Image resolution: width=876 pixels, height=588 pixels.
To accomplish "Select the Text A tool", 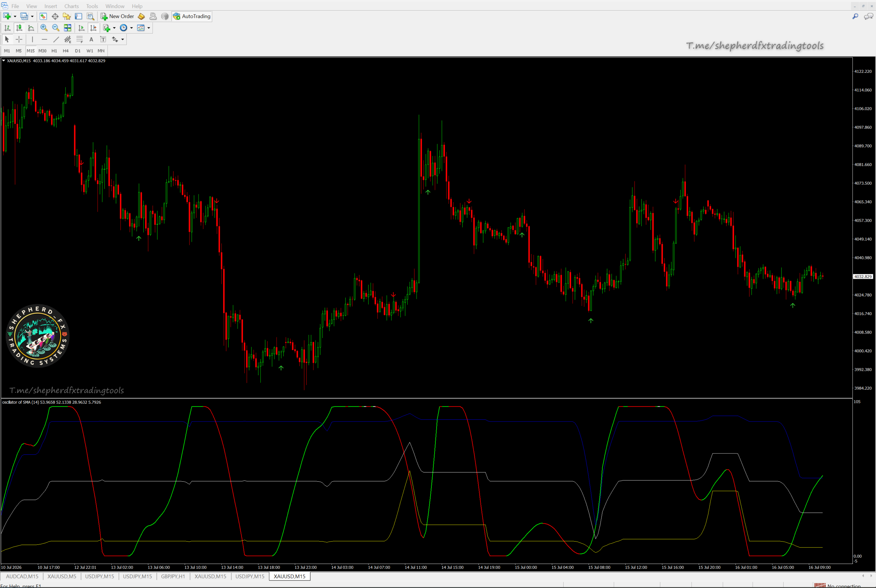I will tap(91, 39).
